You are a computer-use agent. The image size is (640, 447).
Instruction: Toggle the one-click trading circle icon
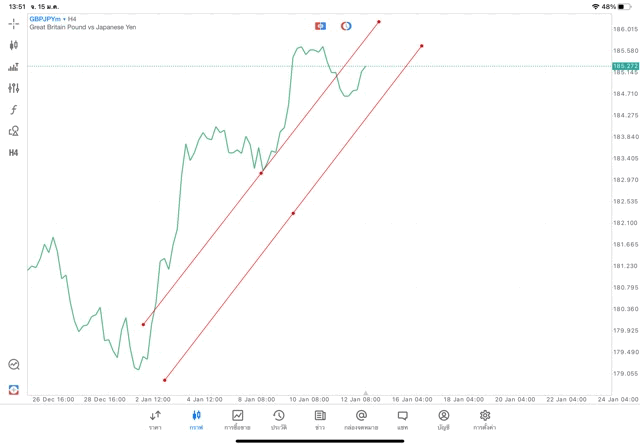tap(346, 25)
